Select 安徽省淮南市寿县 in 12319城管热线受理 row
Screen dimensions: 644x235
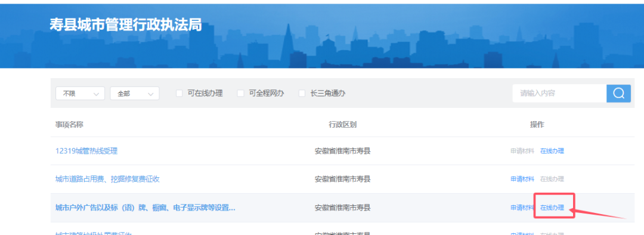pyautogui.click(x=342, y=151)
